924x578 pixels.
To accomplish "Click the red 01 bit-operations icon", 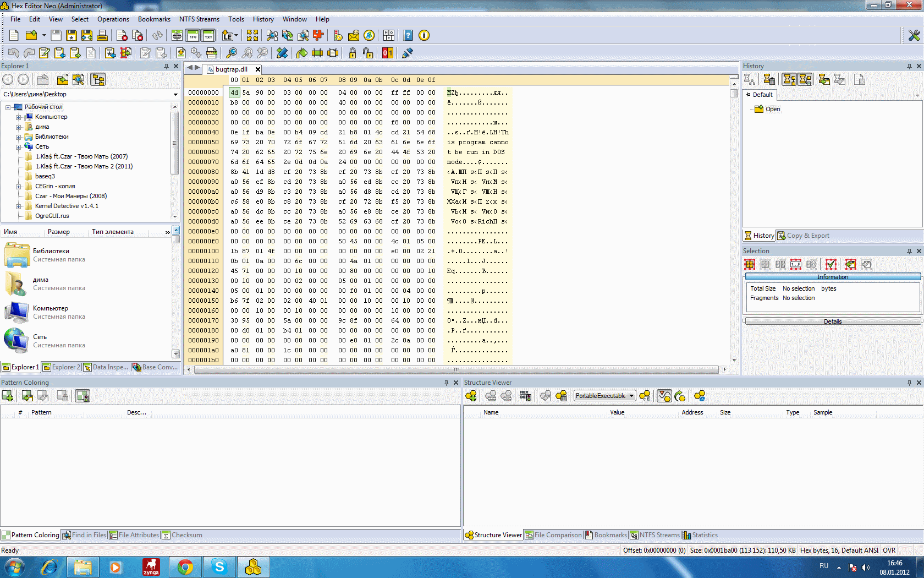I will pos(388,53).
